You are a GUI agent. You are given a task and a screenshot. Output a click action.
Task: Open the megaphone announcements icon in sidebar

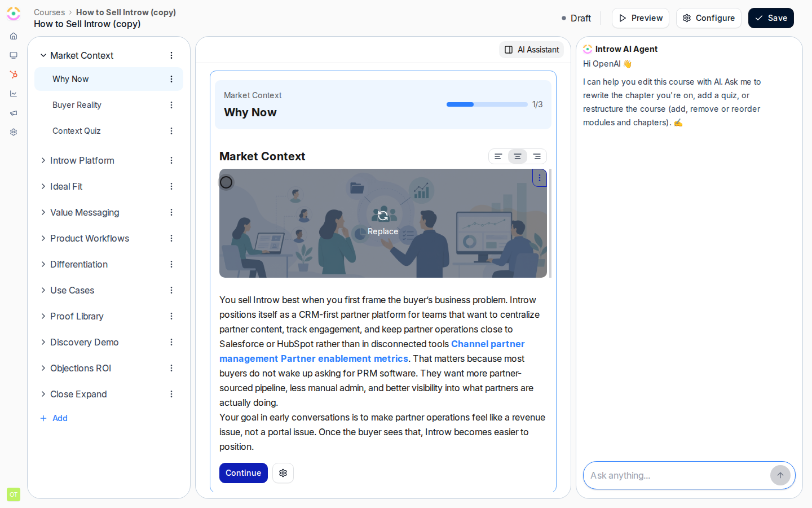(14, 113)
